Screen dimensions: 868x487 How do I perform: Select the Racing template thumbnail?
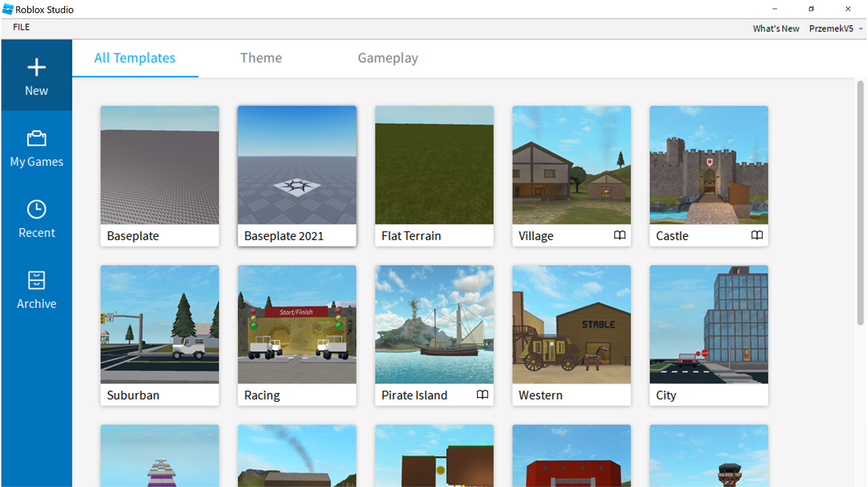tap(297, 324)
